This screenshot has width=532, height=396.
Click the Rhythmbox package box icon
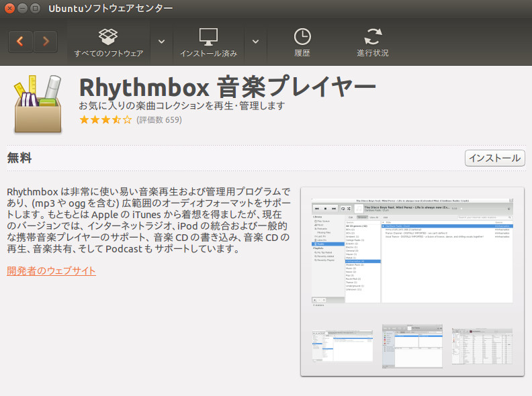tap(38, 104)
